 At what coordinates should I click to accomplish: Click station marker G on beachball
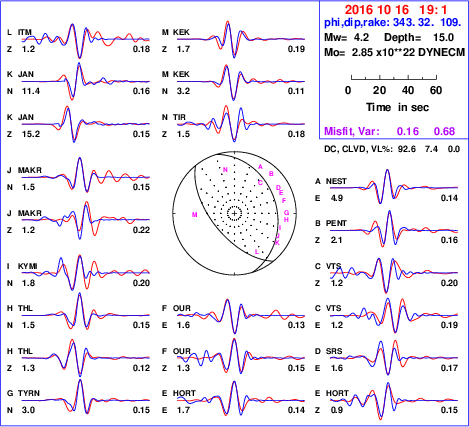click(286, 213)
